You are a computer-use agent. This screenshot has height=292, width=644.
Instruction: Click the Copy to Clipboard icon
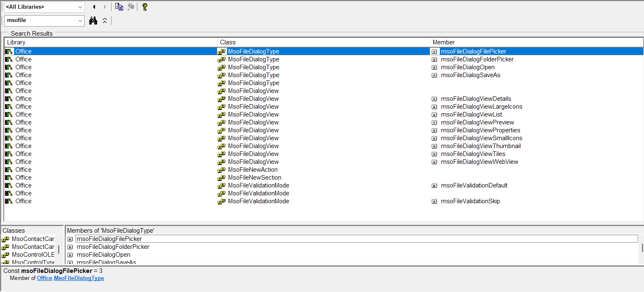(x=119, y=7)
